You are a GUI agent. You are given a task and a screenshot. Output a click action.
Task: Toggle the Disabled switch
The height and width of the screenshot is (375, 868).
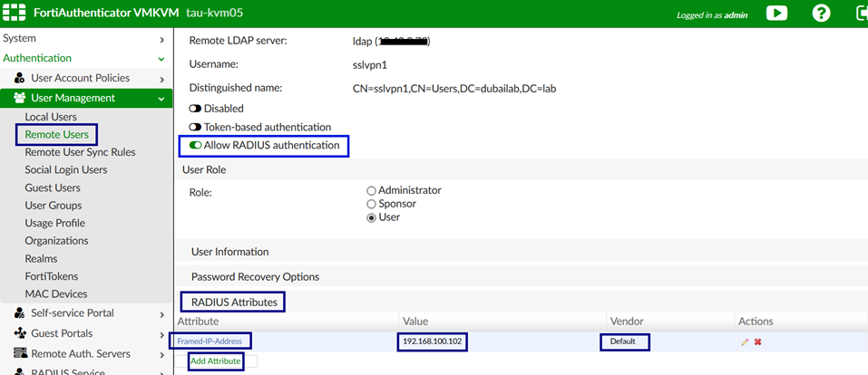click(x=195, y=109)
